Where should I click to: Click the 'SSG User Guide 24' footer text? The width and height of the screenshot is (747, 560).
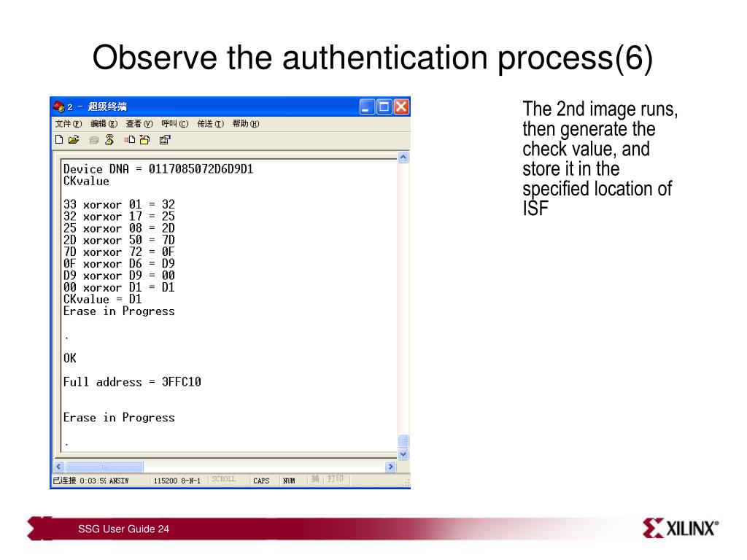tap(123, 529)
